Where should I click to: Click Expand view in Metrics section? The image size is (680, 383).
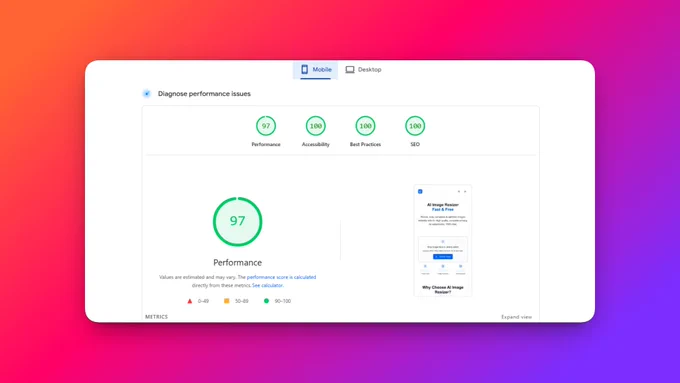[x=517, y=317]
